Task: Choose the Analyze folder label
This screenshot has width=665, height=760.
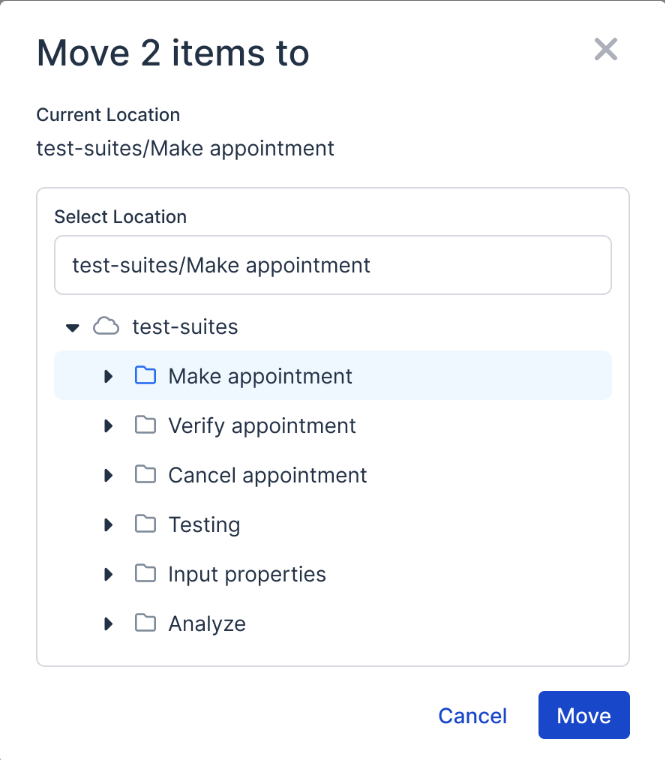Action: 207,624
